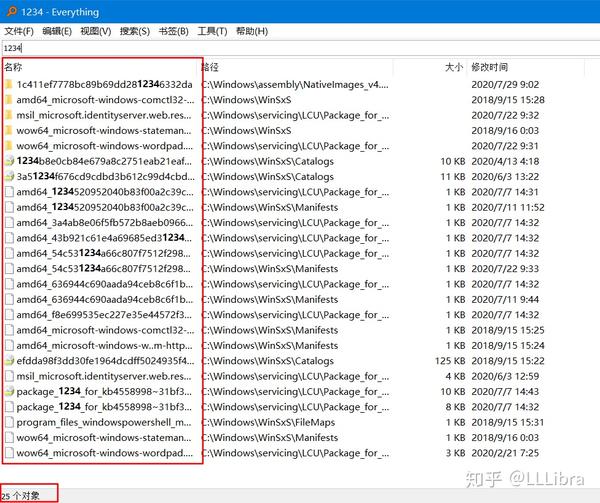Click path C:\Windows\WinSxS\FileMaps
Viewport: 600px width, 503px height.
[268, 422]
